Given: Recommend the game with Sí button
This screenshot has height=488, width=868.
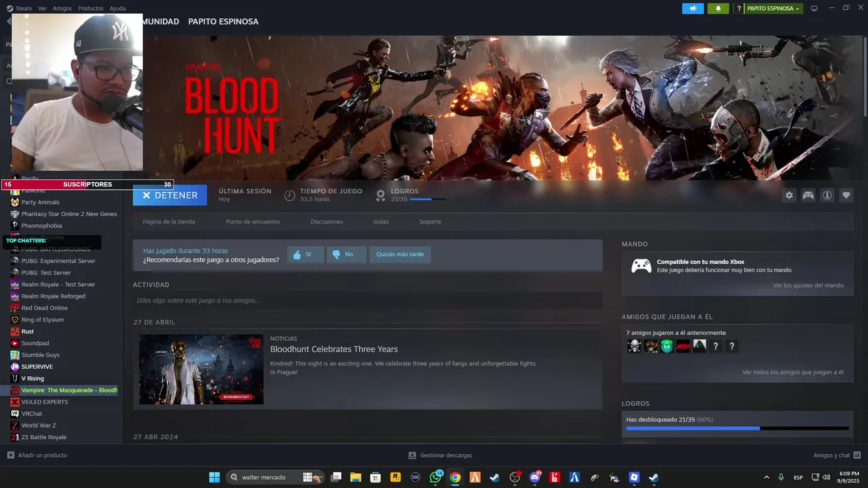Looking at the screenshot, I should pos(304,254).
